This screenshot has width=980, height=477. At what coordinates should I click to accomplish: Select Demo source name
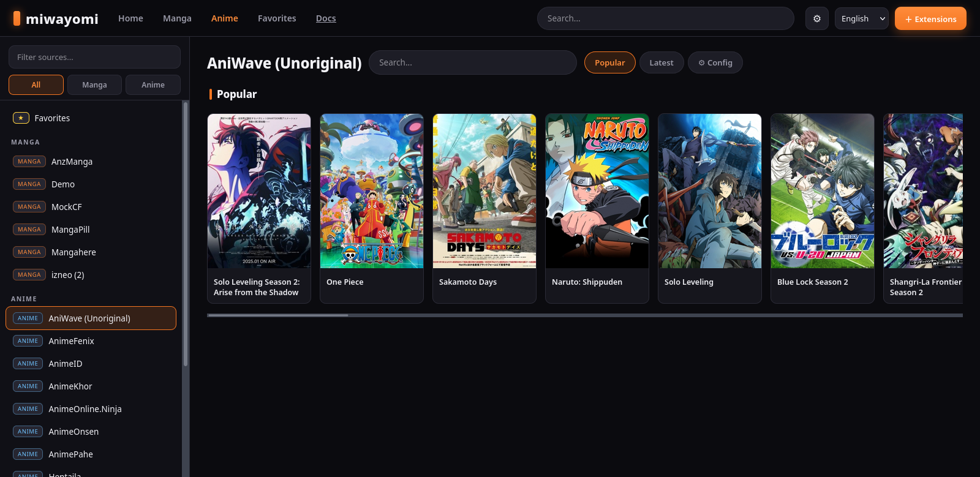click(x=63, y=184)
